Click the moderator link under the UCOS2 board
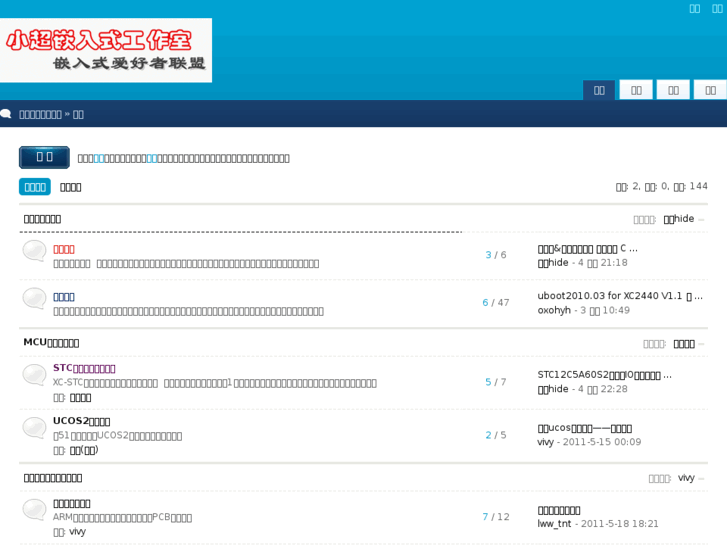Image resolution: width=727 pixels, height=545 pixels. (84, 450)
